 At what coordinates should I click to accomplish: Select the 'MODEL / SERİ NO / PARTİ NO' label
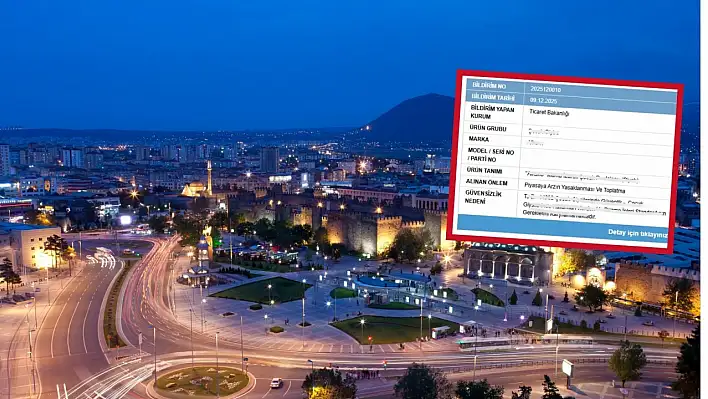[490, 155]
